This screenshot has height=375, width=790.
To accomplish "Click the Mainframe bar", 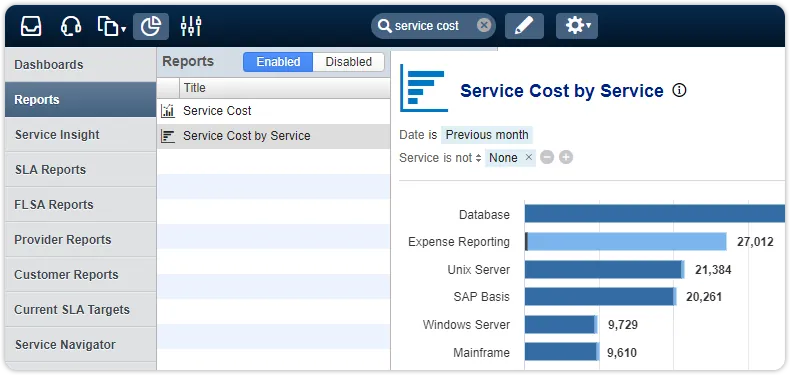I will click(561, 352).
